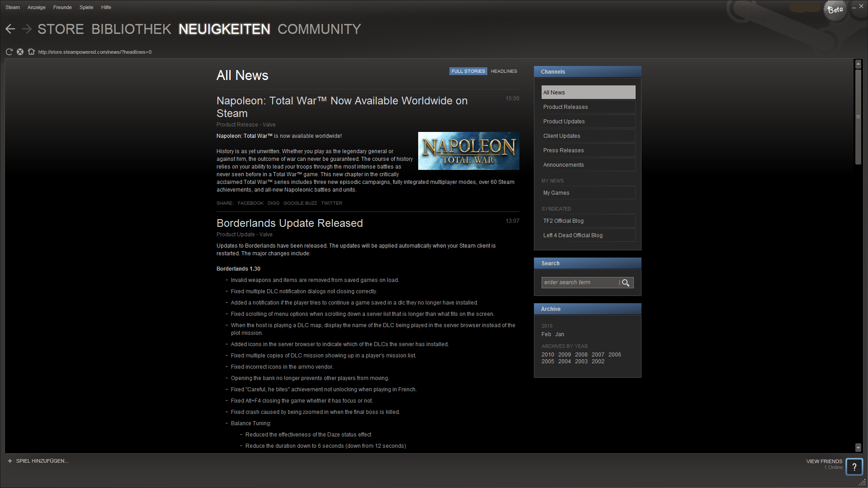Open the 2005 yearly archive

click(x=548, y=361)
